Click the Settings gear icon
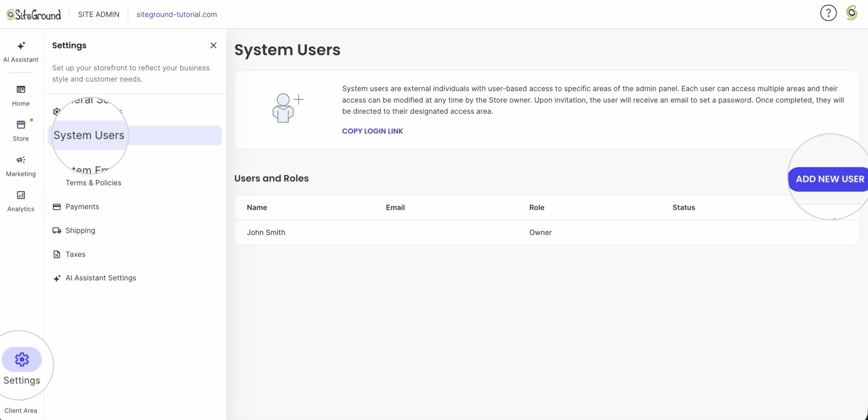Image resolution: width=868 pixels, height=420 pixels. pyautogui.click(x=22, y=359)
